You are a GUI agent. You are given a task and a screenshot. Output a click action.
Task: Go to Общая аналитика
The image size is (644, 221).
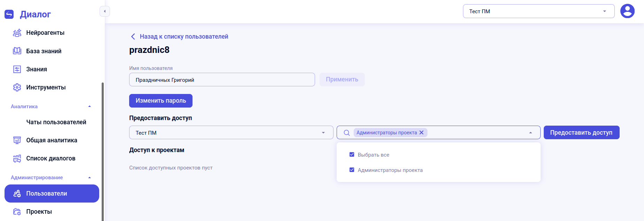52,140
